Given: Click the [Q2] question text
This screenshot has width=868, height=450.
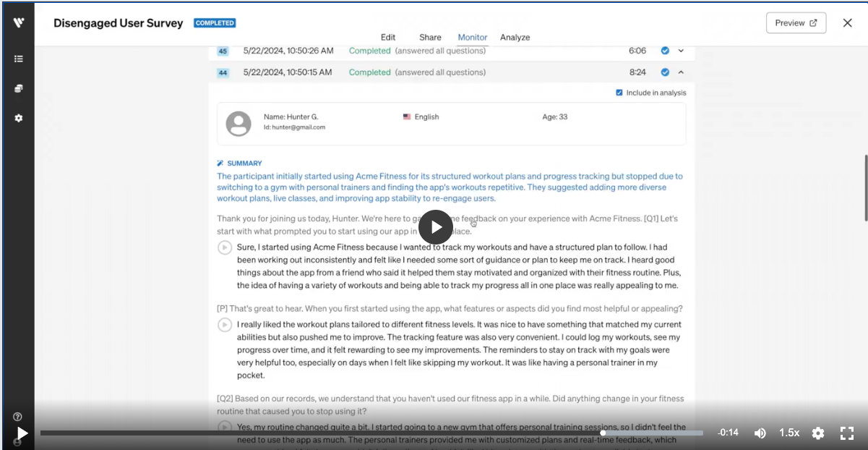Looking at the screenshot, I should coord(450,404).
